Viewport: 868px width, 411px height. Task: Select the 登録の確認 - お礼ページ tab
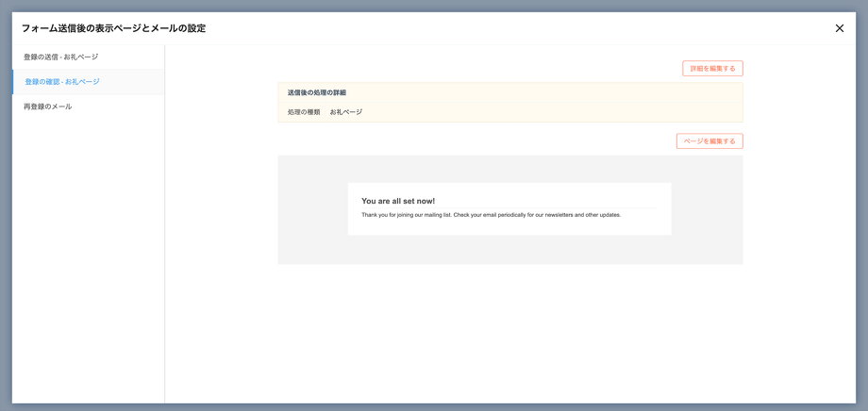click(62, 82)
